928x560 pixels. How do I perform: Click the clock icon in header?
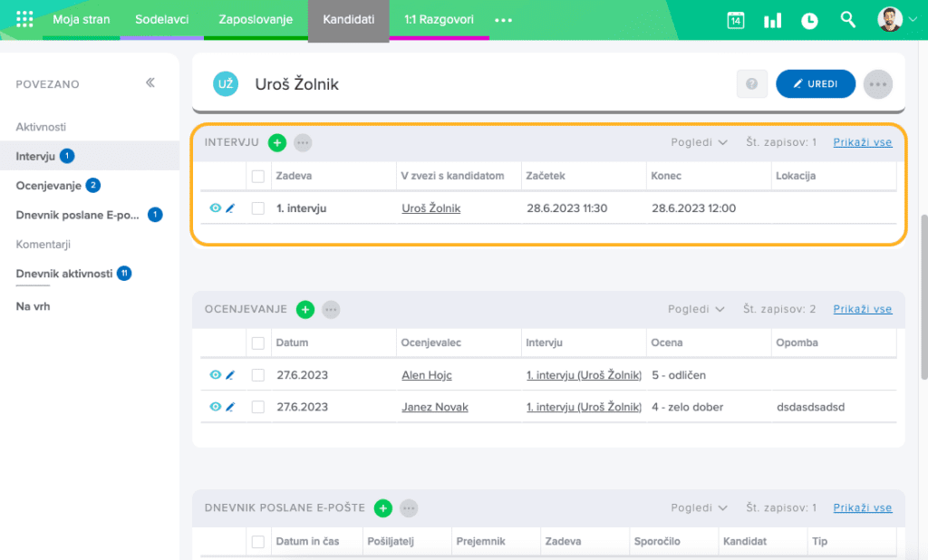point(809,20)
